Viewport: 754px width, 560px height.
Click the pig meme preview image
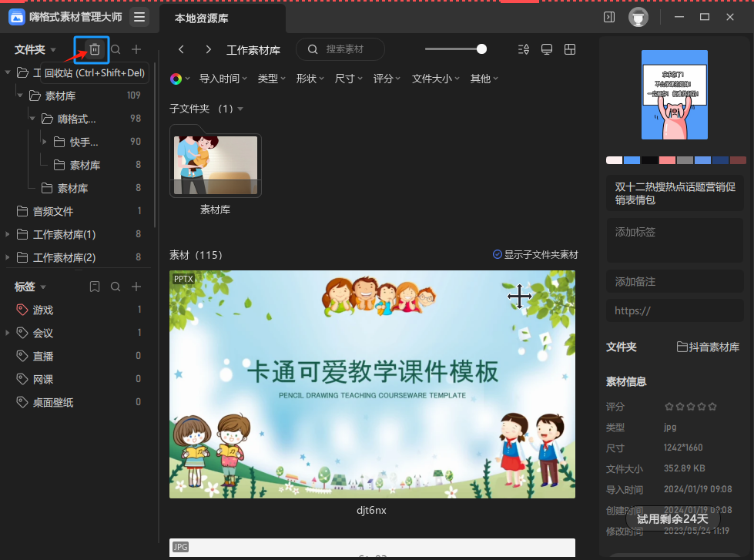(x=674, y=95)
